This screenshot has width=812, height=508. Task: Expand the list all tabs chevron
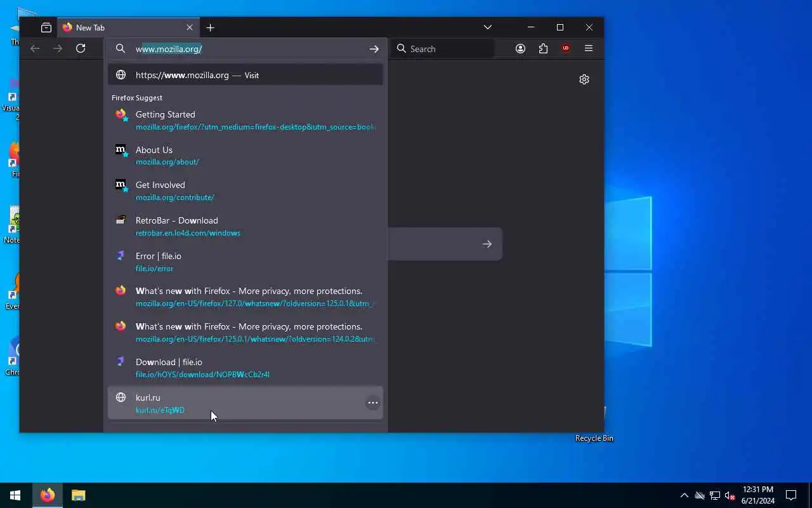(488, 27)
